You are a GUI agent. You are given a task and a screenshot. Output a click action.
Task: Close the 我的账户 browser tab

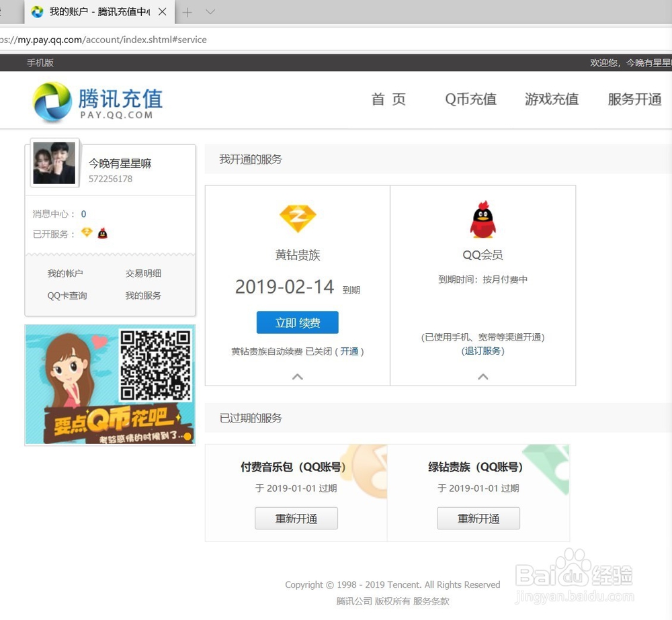click(x=163, y=11)
